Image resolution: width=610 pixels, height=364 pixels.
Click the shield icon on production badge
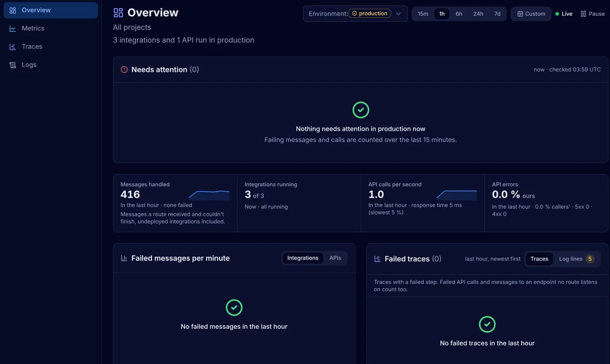pos(355,14)
